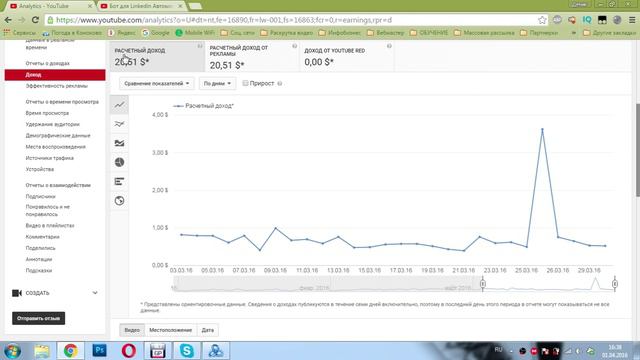Switch to multi-line chart icon
The image size is (640, 360).
coord(119,124)
